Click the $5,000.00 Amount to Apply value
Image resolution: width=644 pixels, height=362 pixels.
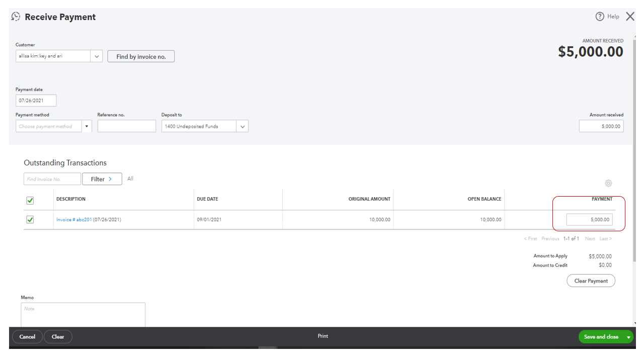(600, 256)
